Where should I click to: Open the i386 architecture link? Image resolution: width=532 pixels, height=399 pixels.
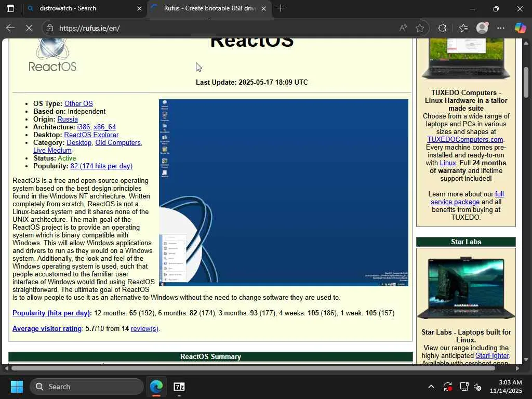click(84, 127)
